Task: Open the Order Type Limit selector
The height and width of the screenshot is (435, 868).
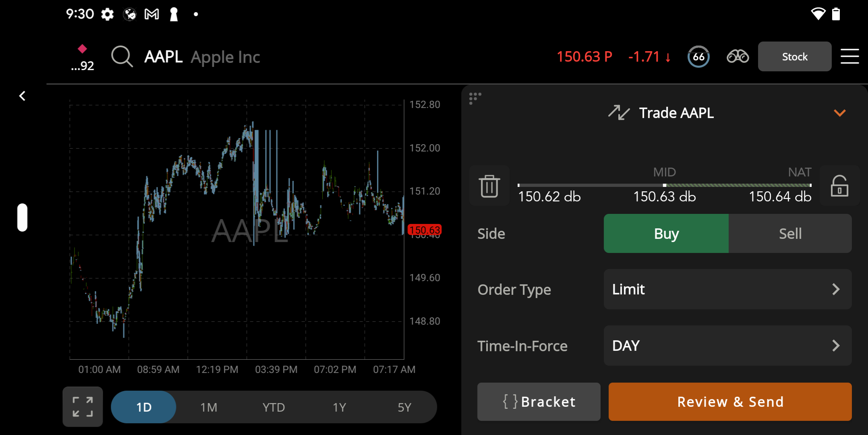Action: click(727, 289)
